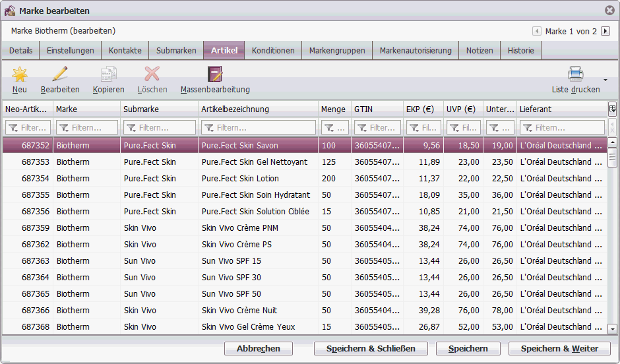Select row Pure.Fect Skin Solution Ciblée
Viewport: 620px width, 364px height.
click(305, 212)
